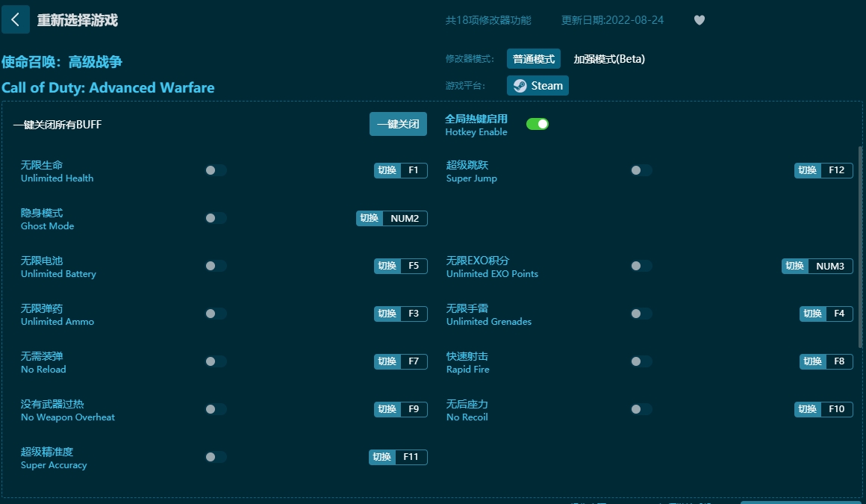This screenshot has width=866, height=504.
Task: Click the F1 hotkey field
Action: [x=414, y=170]
